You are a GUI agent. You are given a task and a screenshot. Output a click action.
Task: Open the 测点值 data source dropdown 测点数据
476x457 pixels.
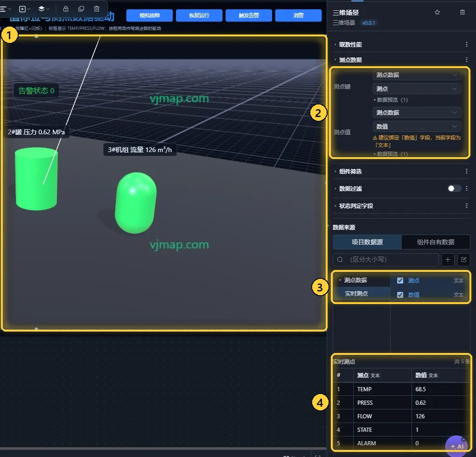(417, 112)
